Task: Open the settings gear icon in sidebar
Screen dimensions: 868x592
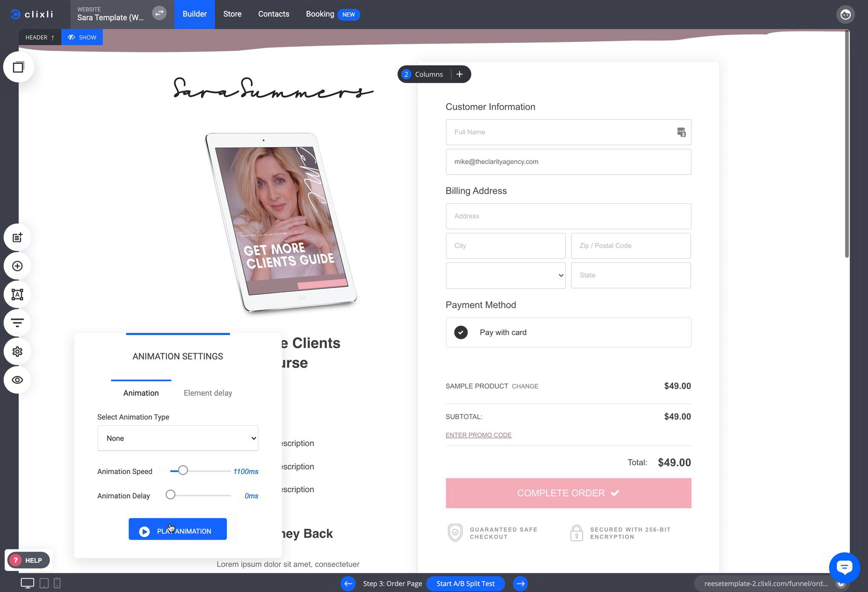Action: (17, 352)
